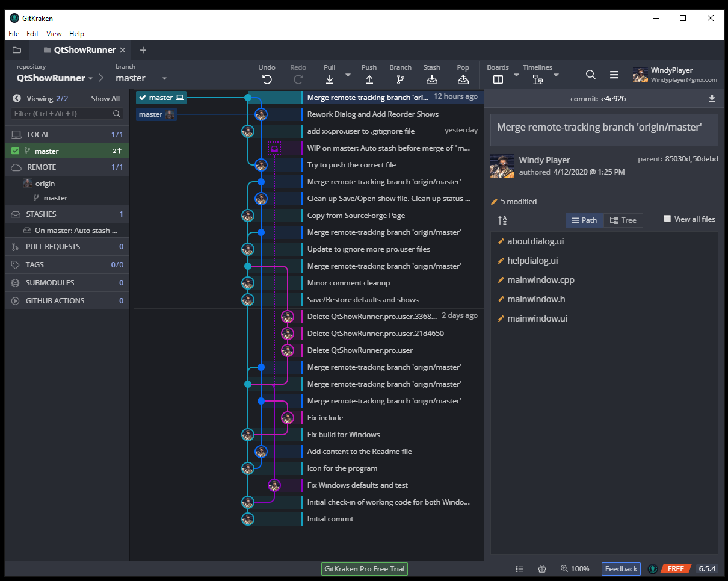Select the QtShowRunner tab
Image resolution: width=728 pixels, height=581 pixels.
tap(84, 50)
